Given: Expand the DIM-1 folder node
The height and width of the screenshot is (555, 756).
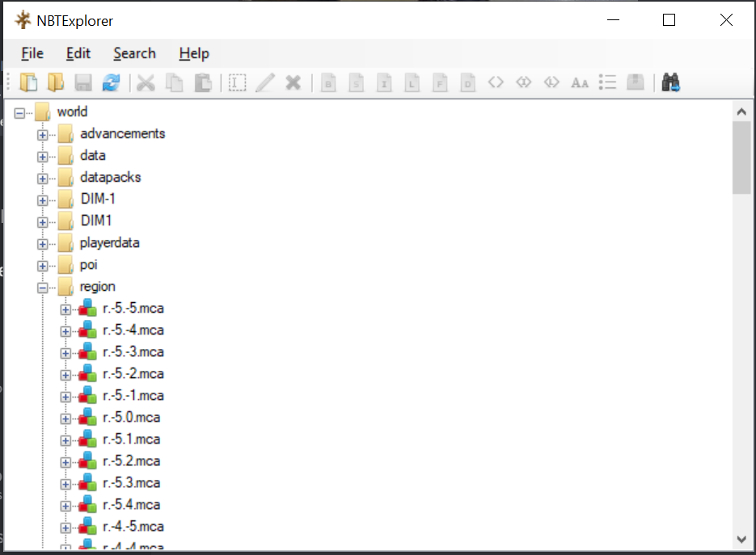Looking at the screenshot, I should point(42,200).
